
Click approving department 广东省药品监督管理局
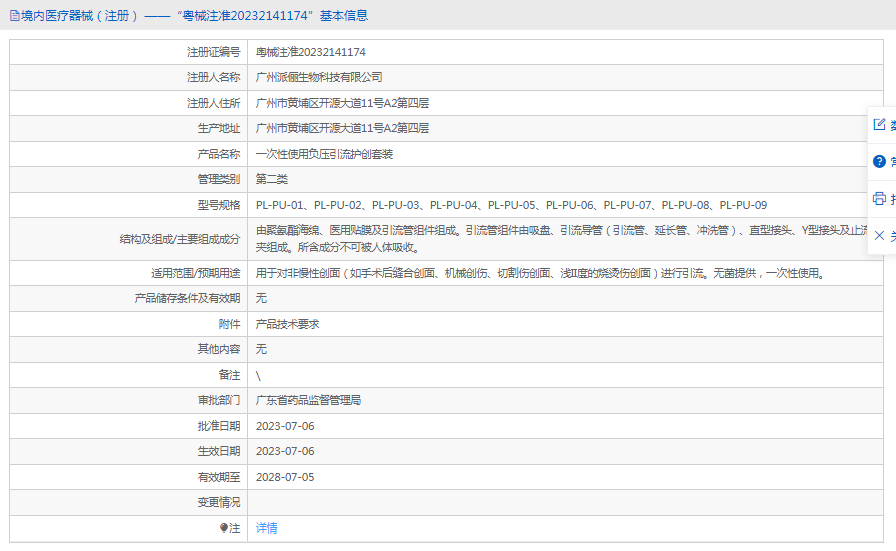(x=308, y=400)
